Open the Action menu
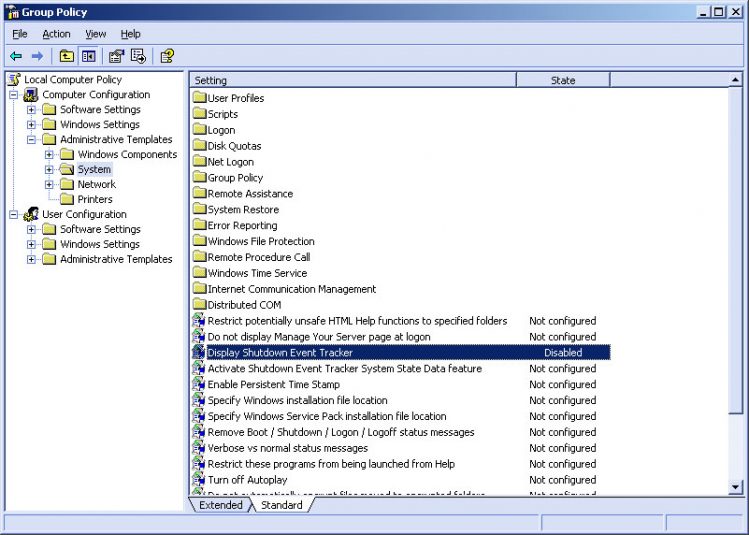749x535 pixels. coord(56,34)
